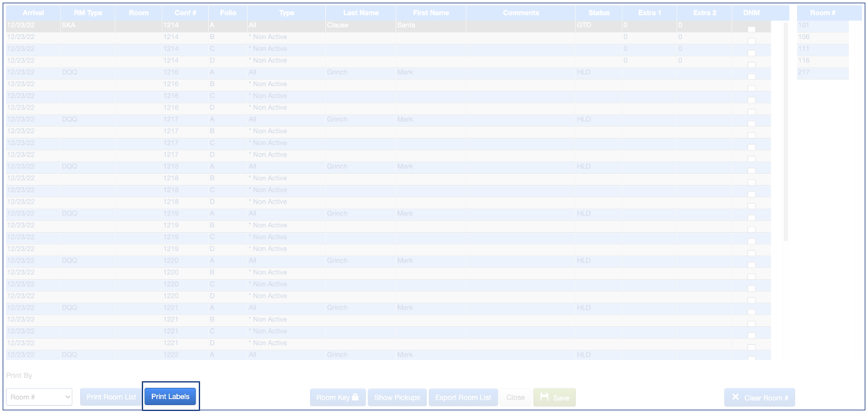
Task: Click the First Name column header
Action: click(431, 13)
